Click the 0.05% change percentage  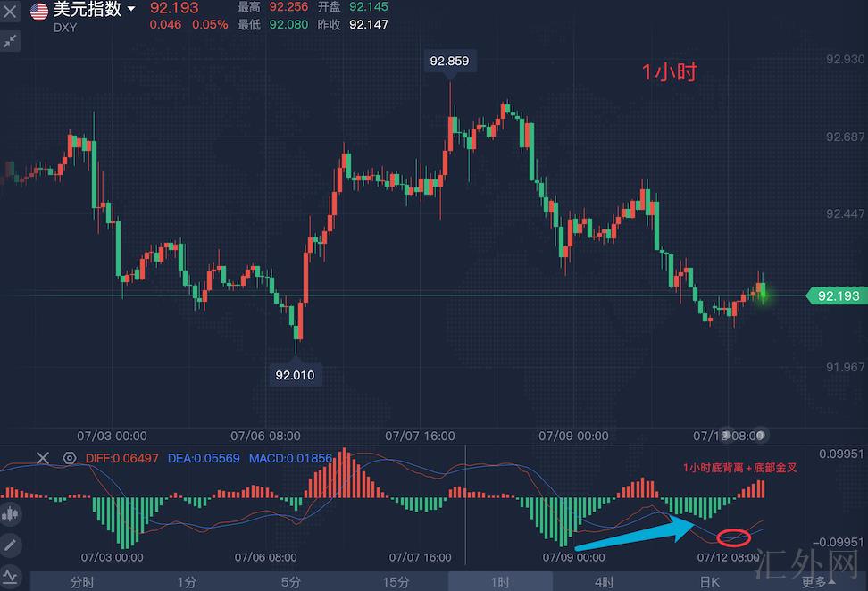coord(210,24)
